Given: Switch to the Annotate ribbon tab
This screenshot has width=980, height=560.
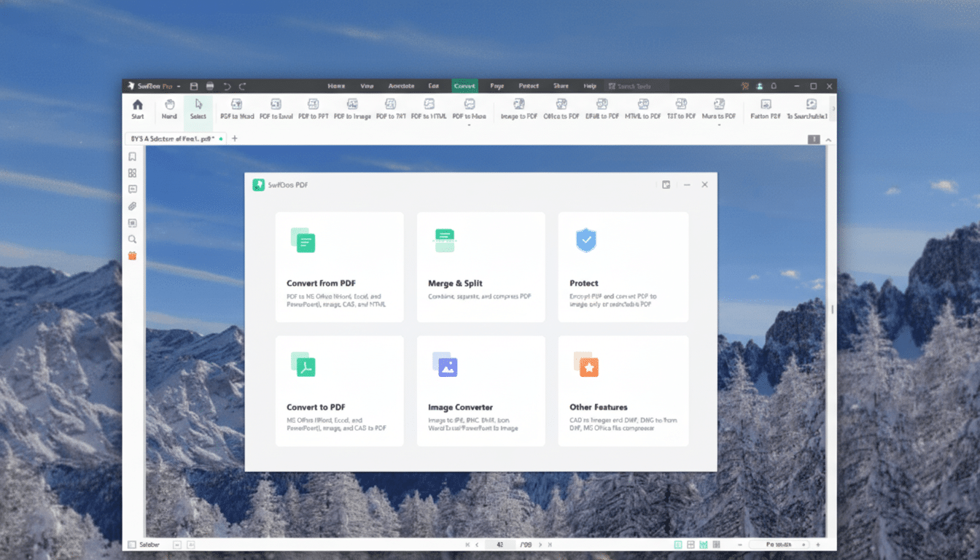Looking at the screenshot, I should click(x=401, y=85).
